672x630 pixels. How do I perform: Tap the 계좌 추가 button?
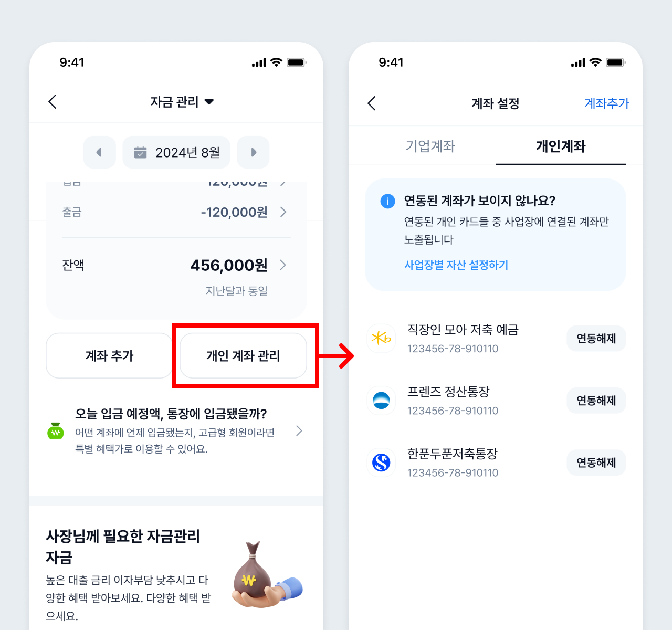coord(109,355)
